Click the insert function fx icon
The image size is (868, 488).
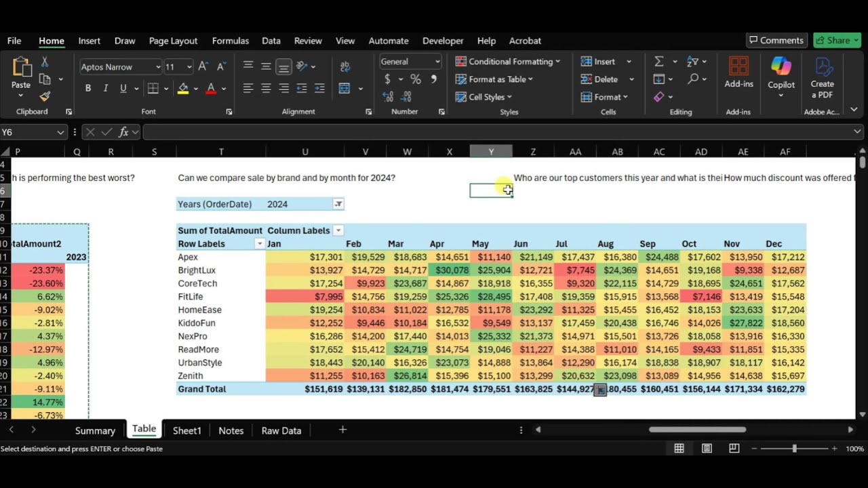click(123, 132)
